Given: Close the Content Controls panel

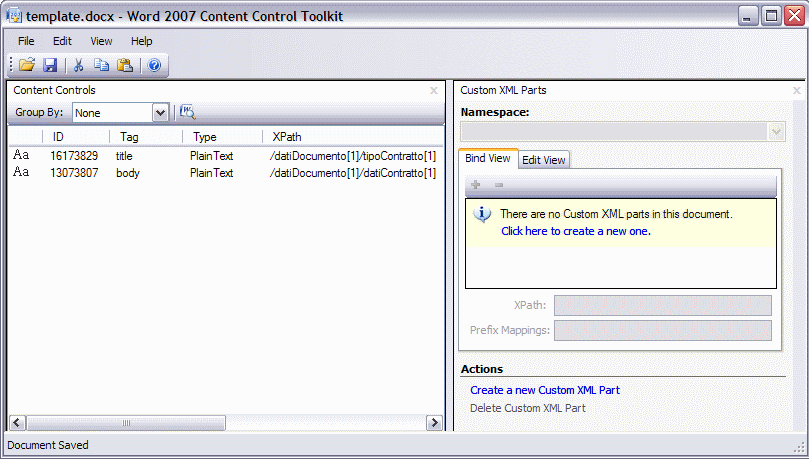Looking at the screenshot, I should click(434, 91).
